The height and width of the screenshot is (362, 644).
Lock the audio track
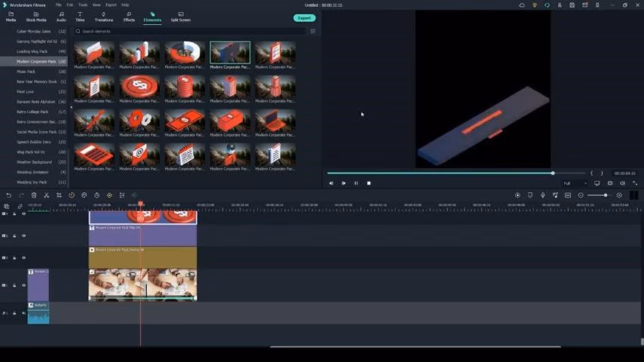coord(14,313)
